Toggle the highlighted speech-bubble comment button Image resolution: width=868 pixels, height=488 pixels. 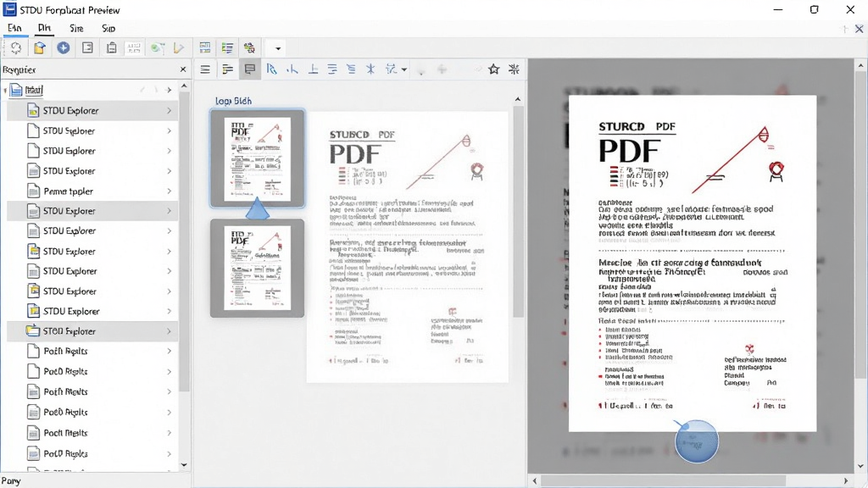(x=250, y=69)
